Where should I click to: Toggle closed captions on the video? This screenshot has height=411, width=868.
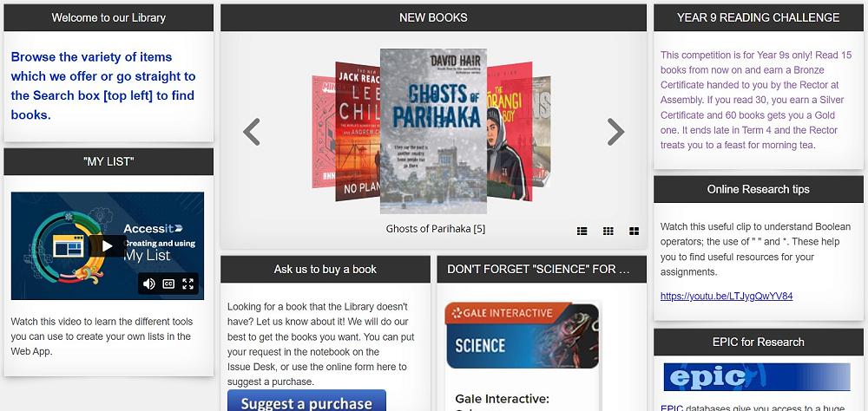tap(169, 284)
